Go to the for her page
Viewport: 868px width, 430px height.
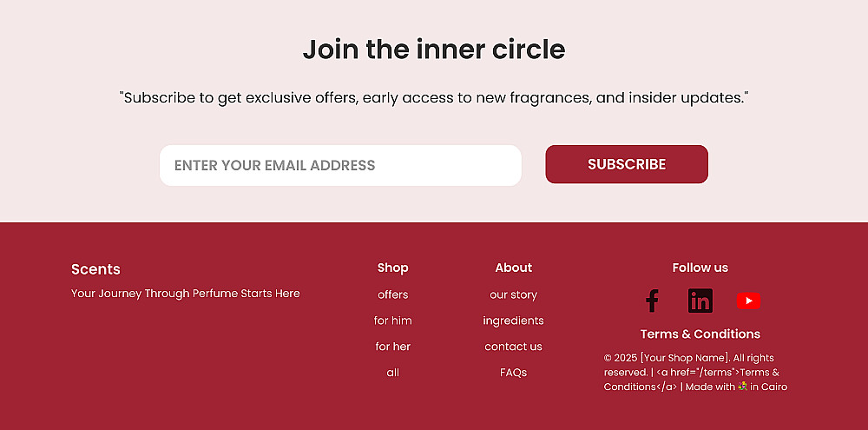click(393, 347)
